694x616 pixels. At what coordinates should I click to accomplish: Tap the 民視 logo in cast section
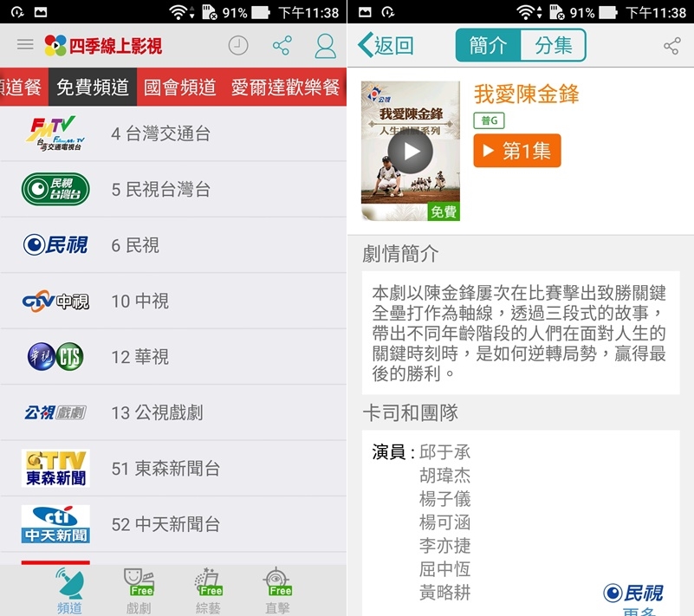tap(633, 593)
